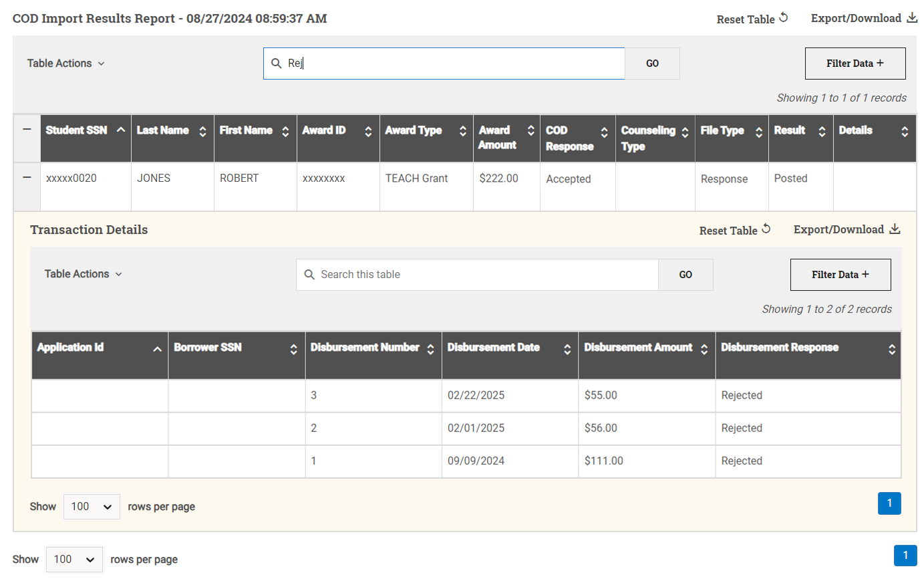Image resolution: width=924 pixels, height=585 pixels.
Task: Click 'Showing 1 to 1 of 1 records'
Action: click(841, 98)
